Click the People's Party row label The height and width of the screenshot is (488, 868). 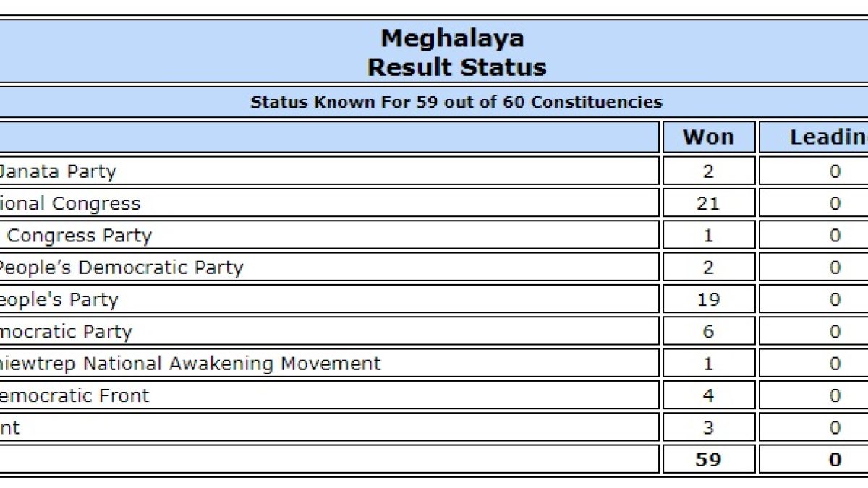pyautogui.click(x=59, y=299)
